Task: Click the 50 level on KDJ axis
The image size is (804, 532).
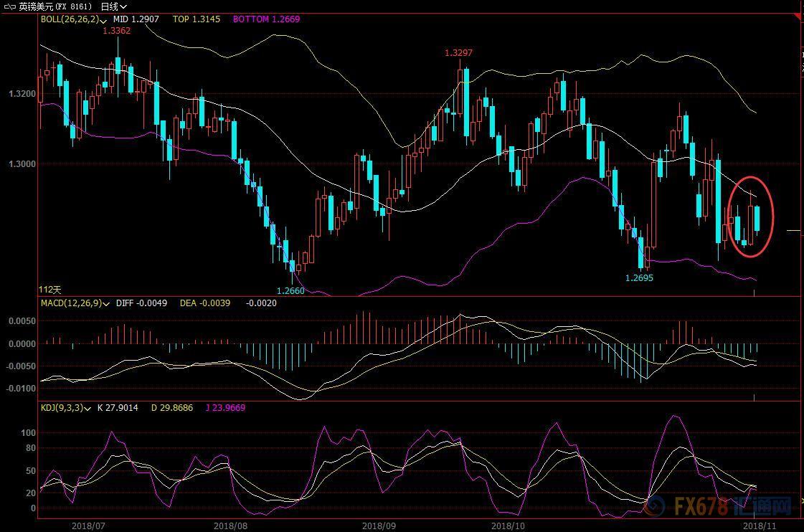Action: click(31, 471)
